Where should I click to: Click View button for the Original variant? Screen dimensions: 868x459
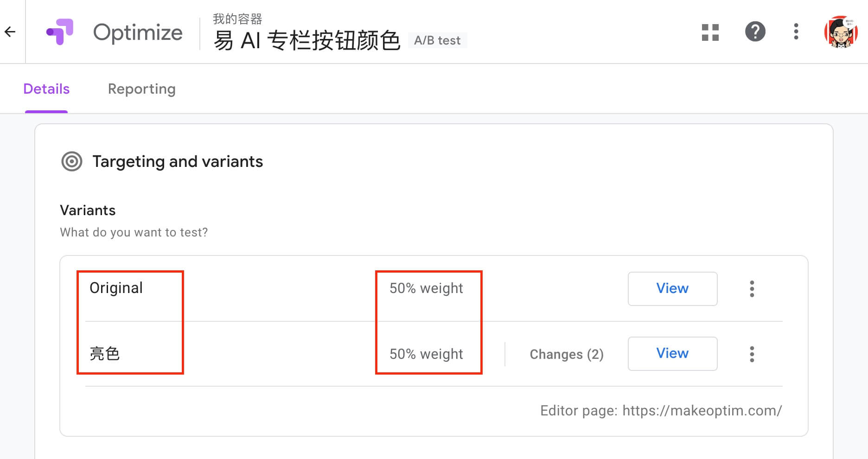coord(672,288)
